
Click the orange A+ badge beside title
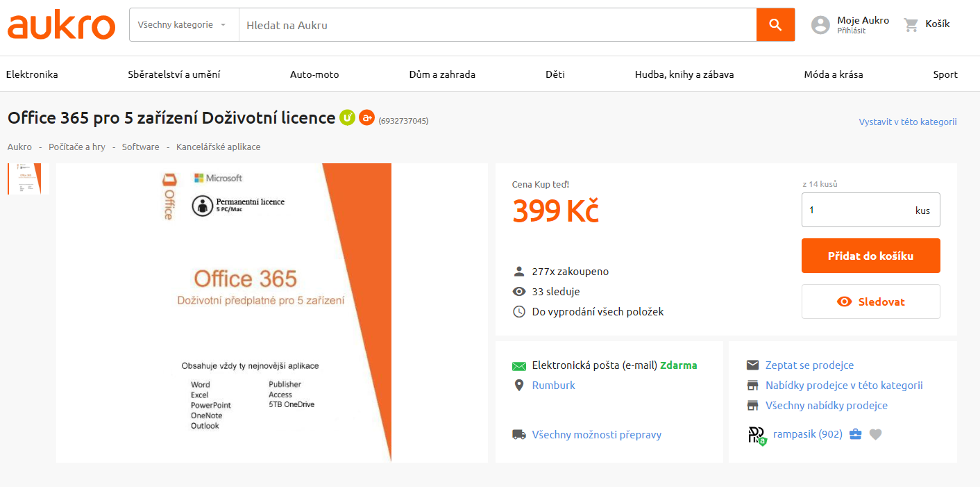[366, 118]
